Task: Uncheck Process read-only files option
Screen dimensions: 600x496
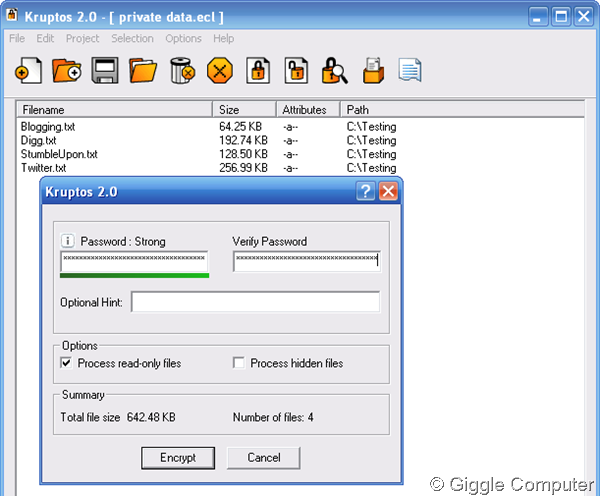Action: [66, 362]
